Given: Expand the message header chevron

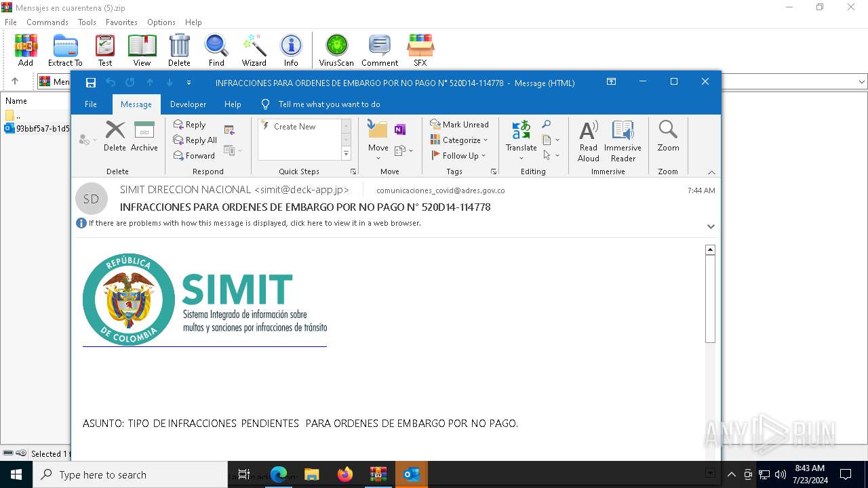Looking at the screenshot, I should [x=711, y=226].
